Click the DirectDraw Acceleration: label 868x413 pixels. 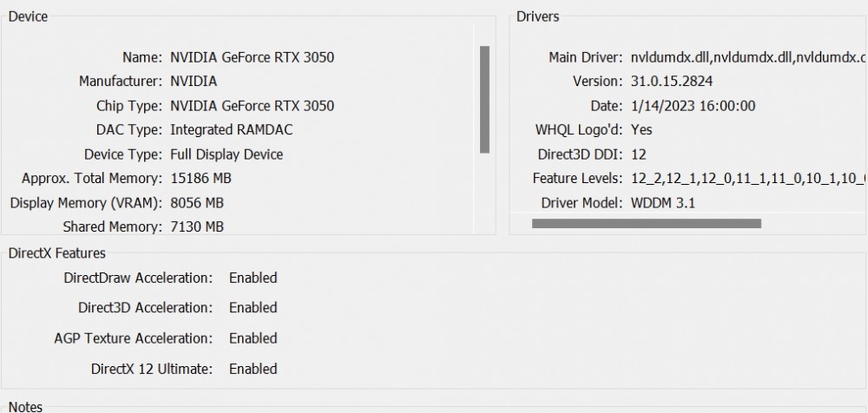138,278
